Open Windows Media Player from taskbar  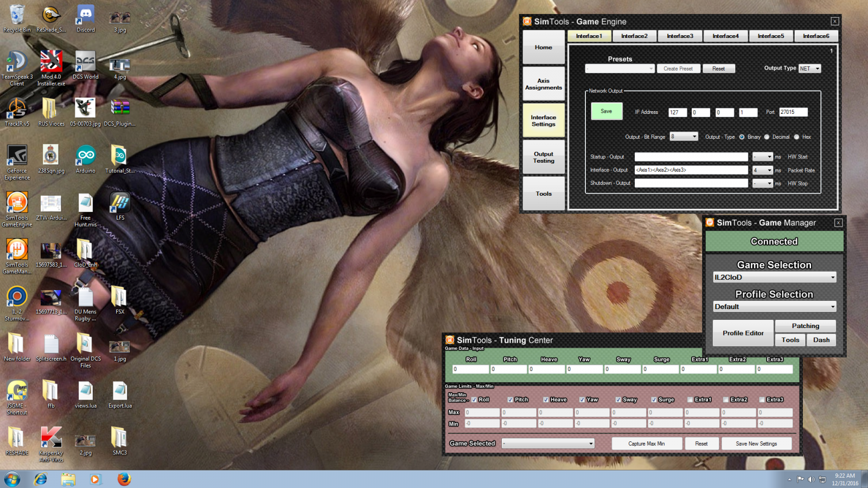(95, 479)
